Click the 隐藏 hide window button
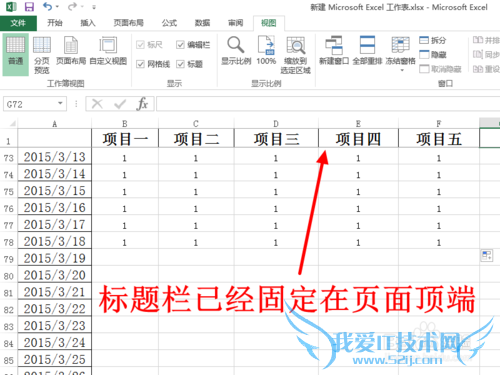The image size is (500, 375). 432,54
